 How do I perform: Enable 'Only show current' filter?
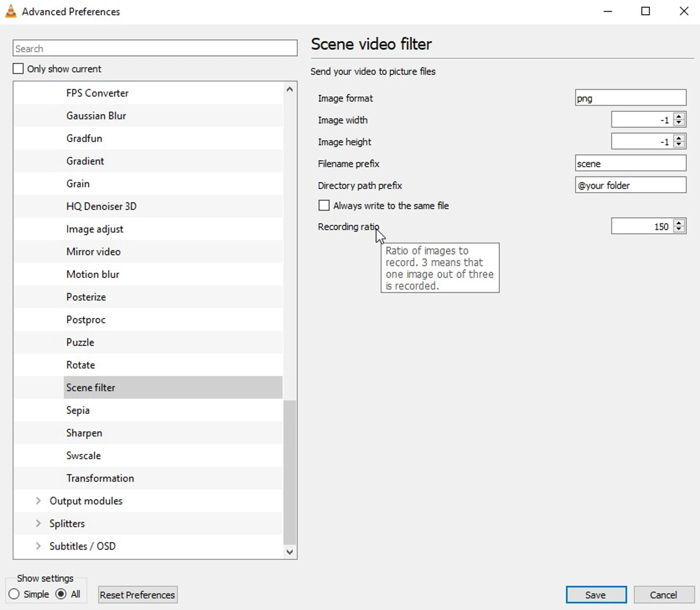[18, 68]
